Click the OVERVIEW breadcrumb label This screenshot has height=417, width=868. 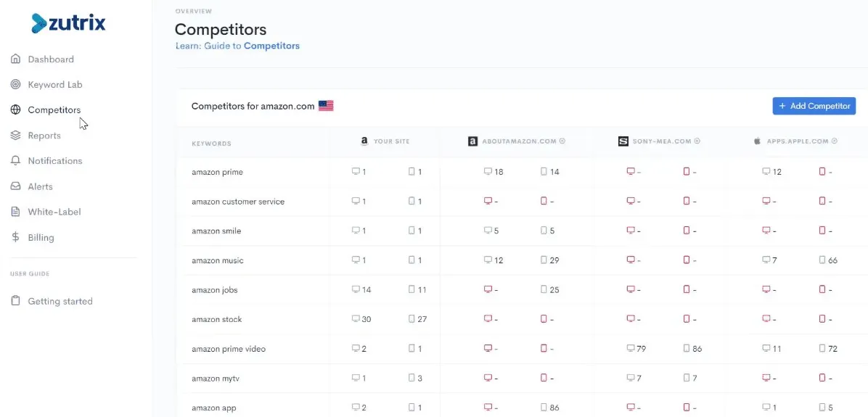[x=193, y=11]
